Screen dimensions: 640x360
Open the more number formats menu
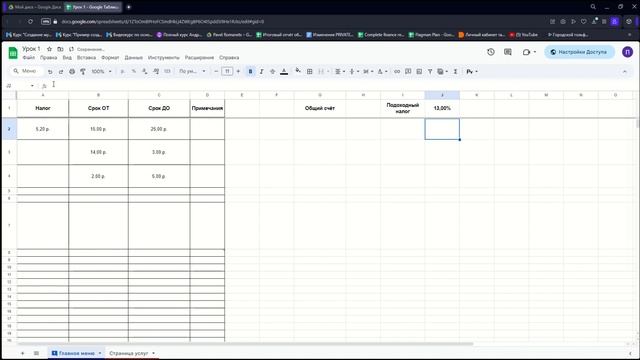point(167,71)
